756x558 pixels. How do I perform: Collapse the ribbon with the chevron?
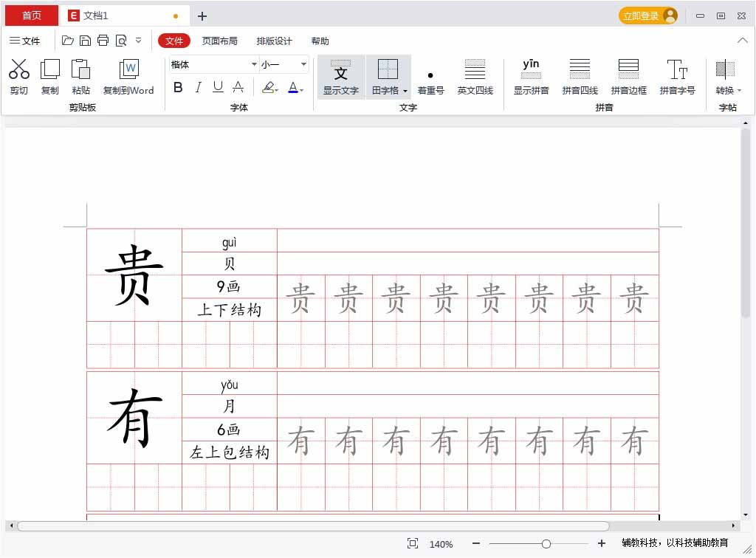(x=743, y=41)
